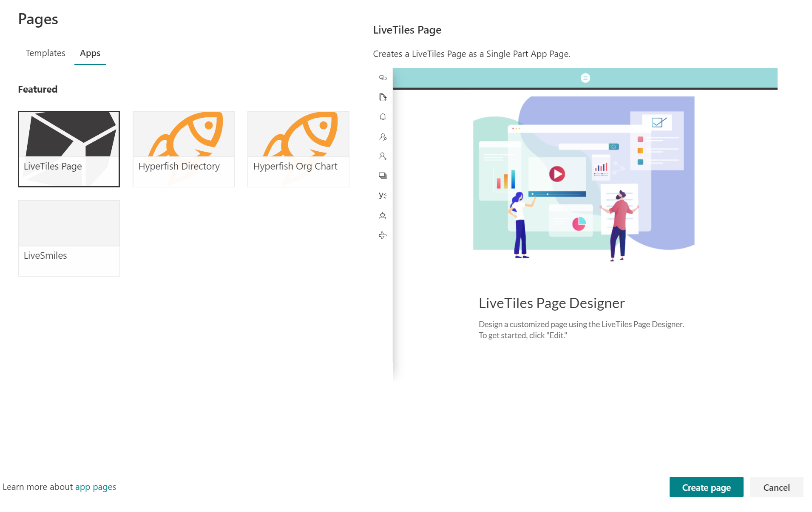Click 'Creates a LiveTiles Page' description text
This screenshot has height=512, width=812.
(x=471, y=54)
